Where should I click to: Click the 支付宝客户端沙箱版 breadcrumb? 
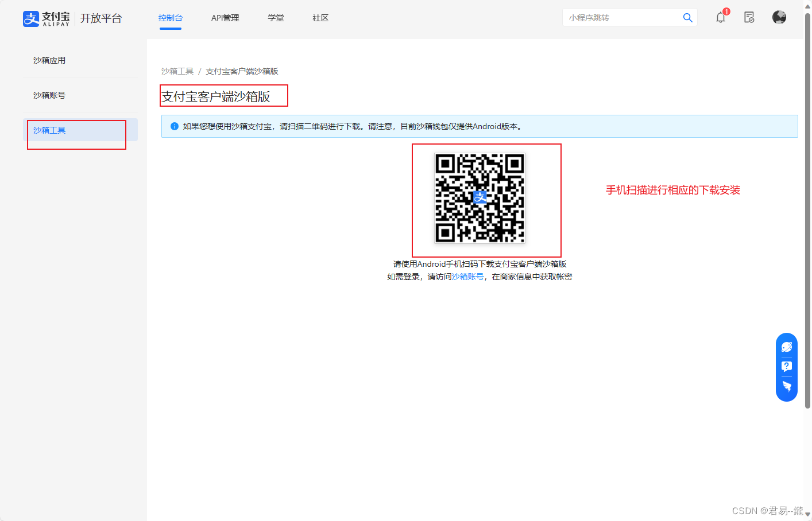pos(242,71)
